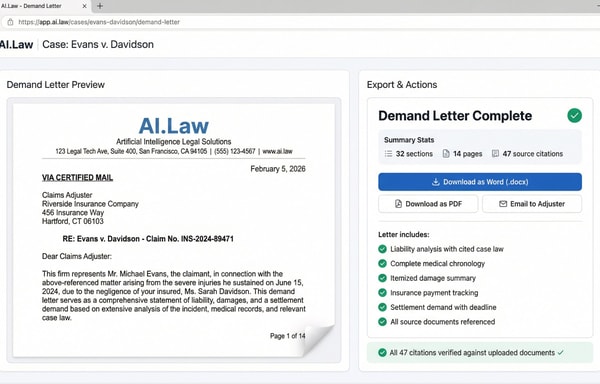
Task: Click the pages document icon in Summary Stats
Action: (x=446, y=154)
